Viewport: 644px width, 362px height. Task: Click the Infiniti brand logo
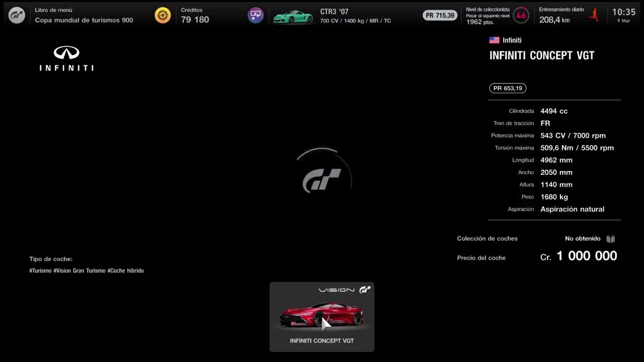pyautogui.click(x=66, y=58)
